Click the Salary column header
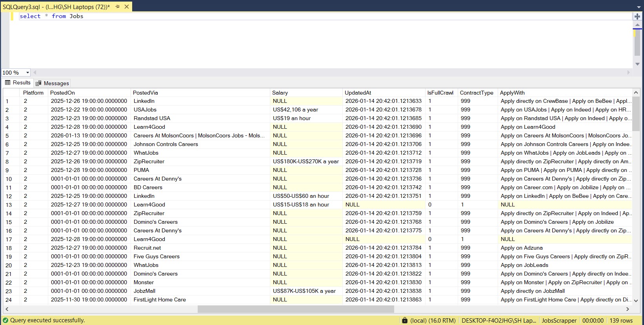This screenshot has width=644, height=325. coord(280,93)
